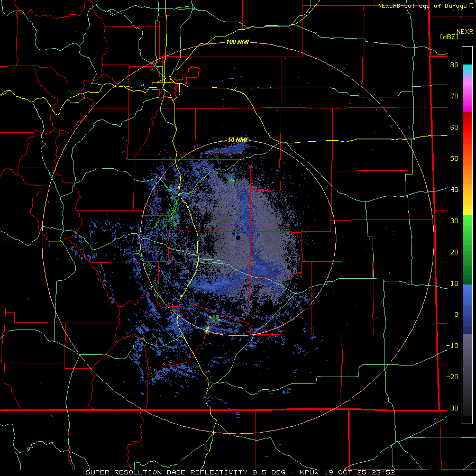Click the cyan top segment of color bar
Image resolution: width=476 pixels, height=476 pixels.
point(467,69)
